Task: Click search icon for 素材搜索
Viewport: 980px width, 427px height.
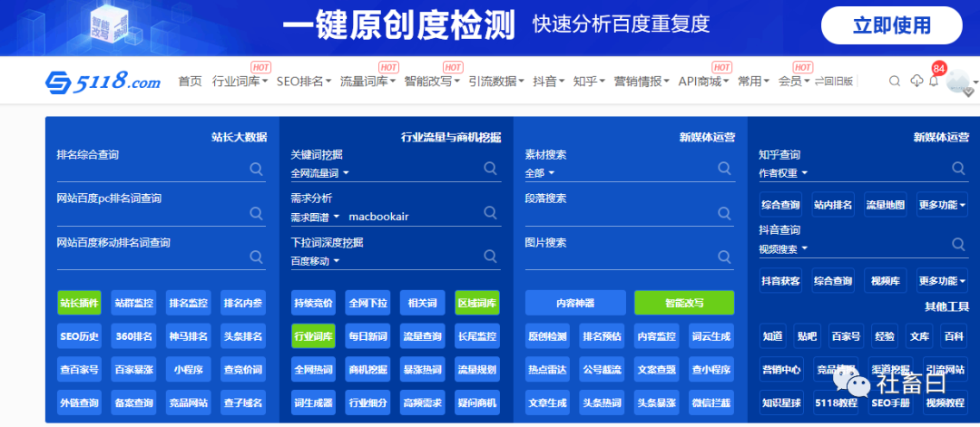Action: point(724,168)
